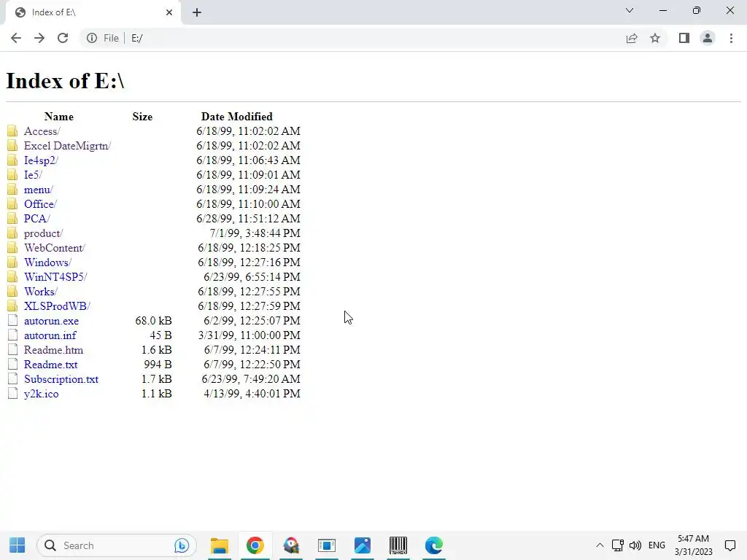Open the WinNT4SP5/ folder
Viewport: 747px width, 560px height.
pyautogui.click(x=55, y=277)
